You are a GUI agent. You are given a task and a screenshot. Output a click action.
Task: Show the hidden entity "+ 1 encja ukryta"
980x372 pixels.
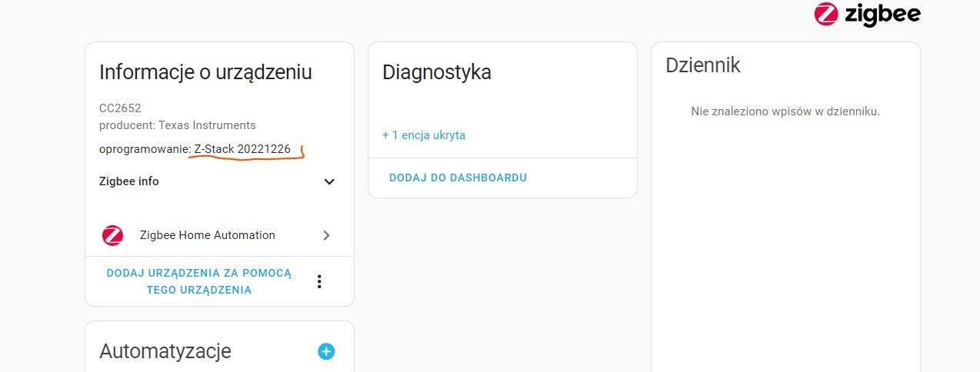pos(424,135)
